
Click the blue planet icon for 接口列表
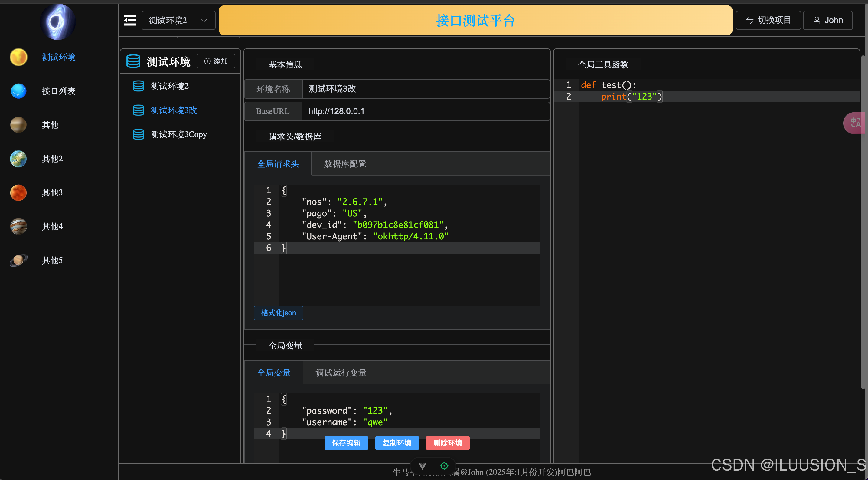(x=18, y=91)
